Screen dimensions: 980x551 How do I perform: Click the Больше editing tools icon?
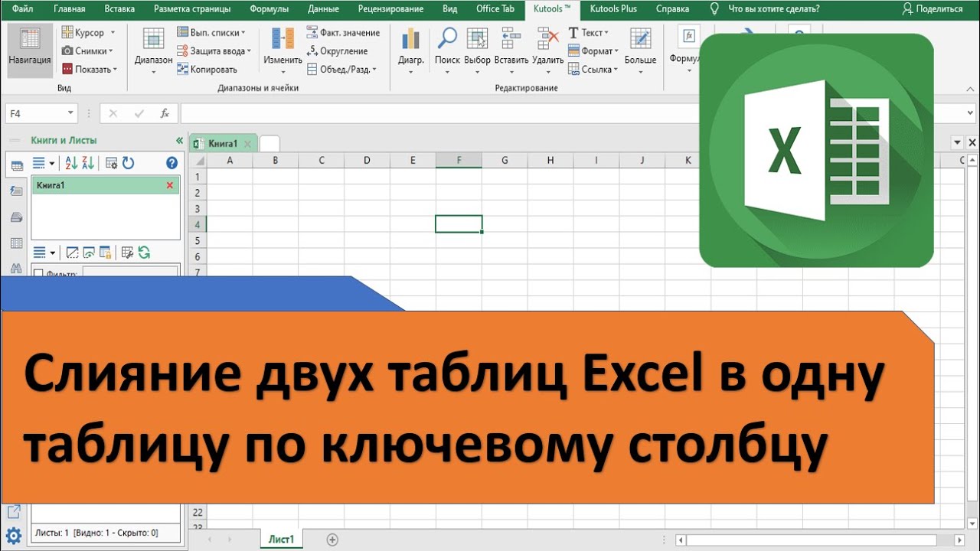point(640,39)
